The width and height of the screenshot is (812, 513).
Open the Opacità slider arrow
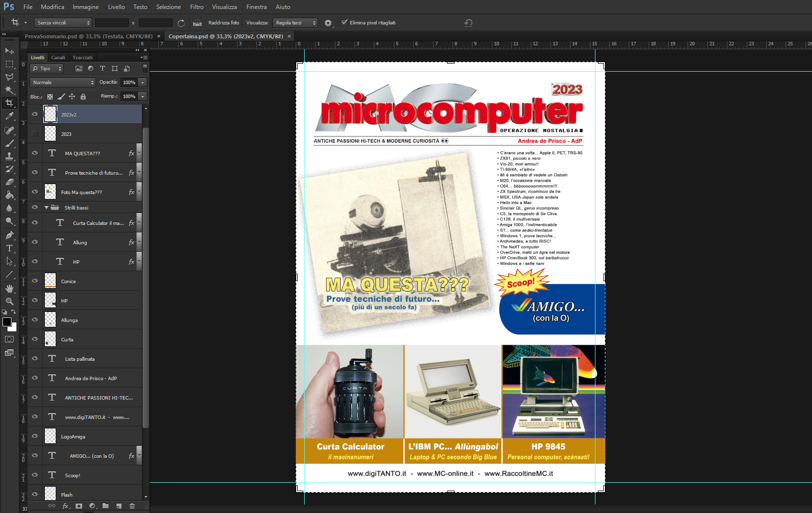(x=143, y=83)
